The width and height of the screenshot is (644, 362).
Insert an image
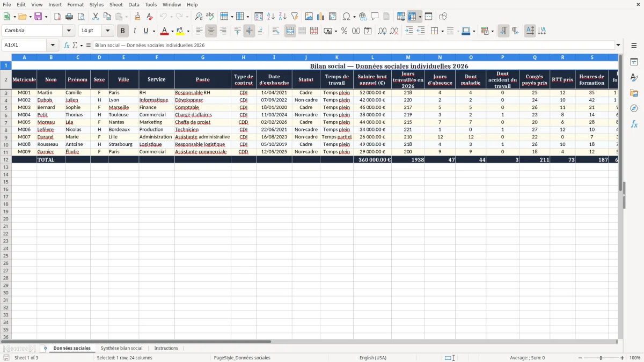309,17
